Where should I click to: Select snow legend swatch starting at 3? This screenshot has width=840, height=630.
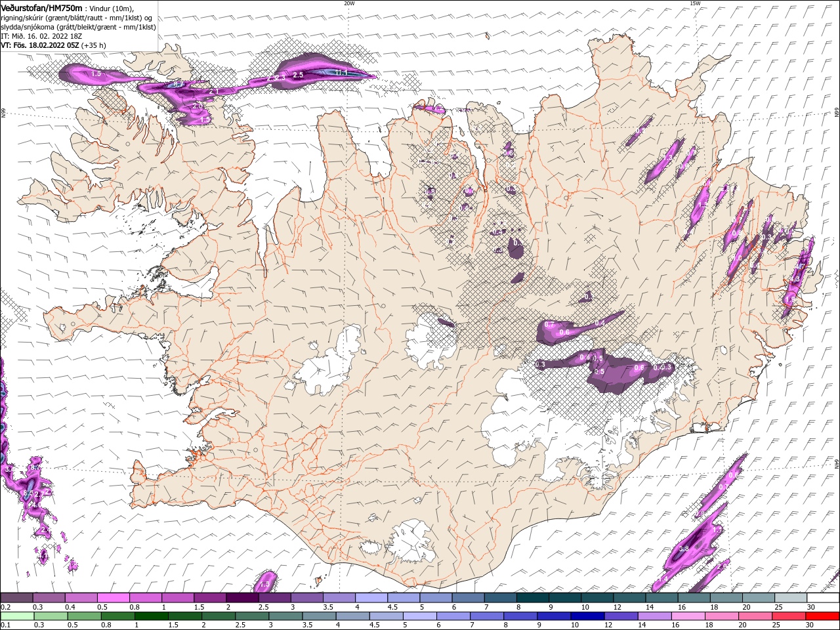[306, 598]
